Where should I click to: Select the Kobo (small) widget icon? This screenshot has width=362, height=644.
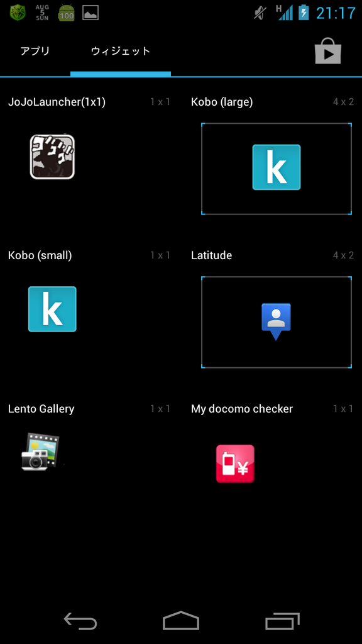coord(52,309)
